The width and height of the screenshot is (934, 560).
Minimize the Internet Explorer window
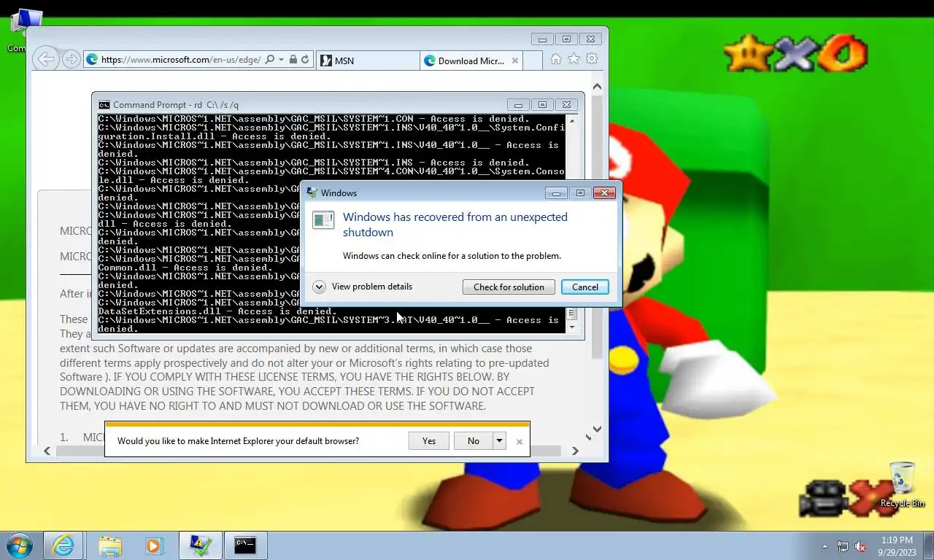(542, 39)
